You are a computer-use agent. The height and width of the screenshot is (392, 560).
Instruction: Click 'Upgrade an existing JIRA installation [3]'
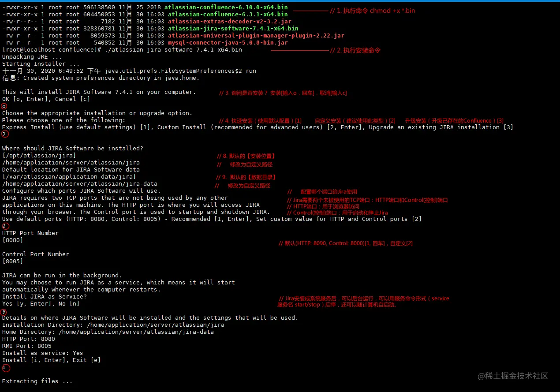[x=441, y=127]
